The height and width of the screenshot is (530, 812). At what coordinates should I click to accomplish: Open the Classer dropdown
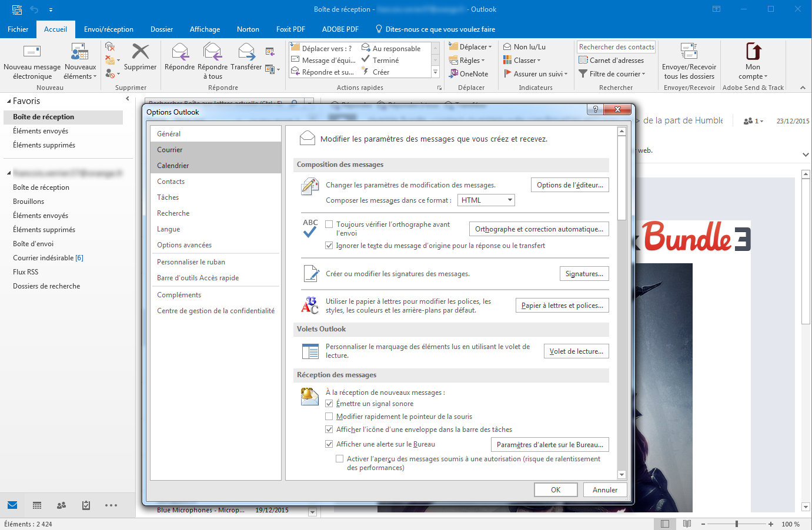[x=522, y=61]
